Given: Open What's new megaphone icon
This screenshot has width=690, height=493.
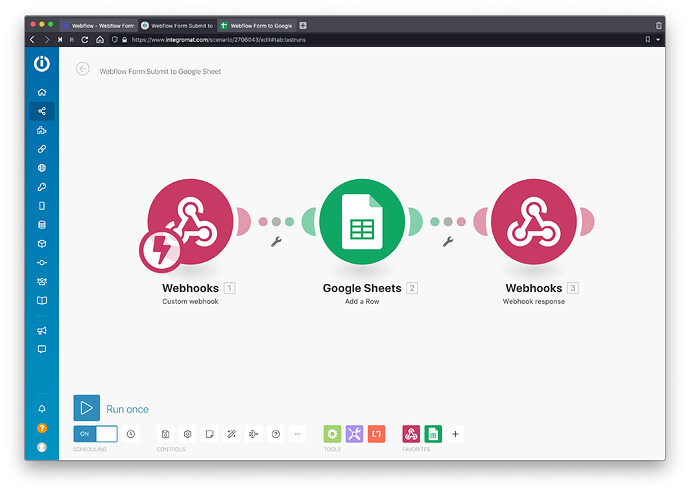Looking at the screenshot, I should click(x=42, y=331).
